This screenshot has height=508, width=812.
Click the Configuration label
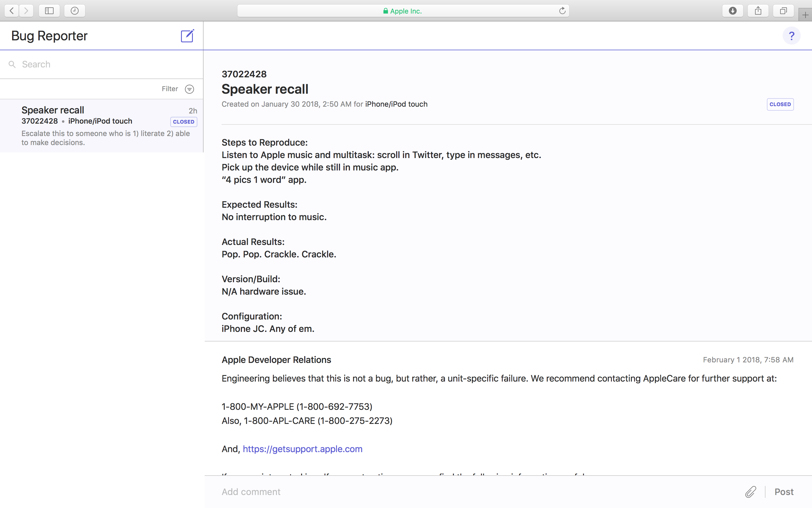click(x=252, y=316)
